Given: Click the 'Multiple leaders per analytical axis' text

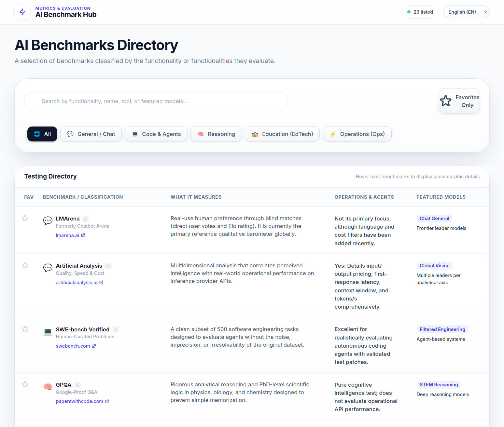Looking at the screenshot, I should click(x=439, y=279).
